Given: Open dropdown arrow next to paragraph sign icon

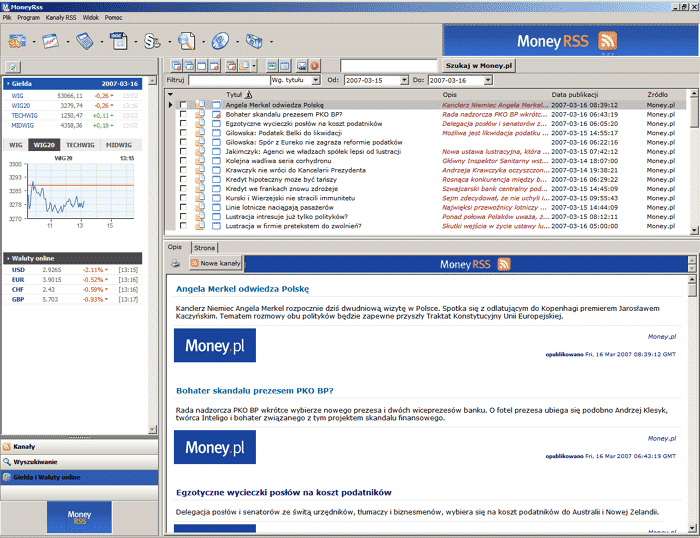Looking at the screenshot, I should point(170,42).
